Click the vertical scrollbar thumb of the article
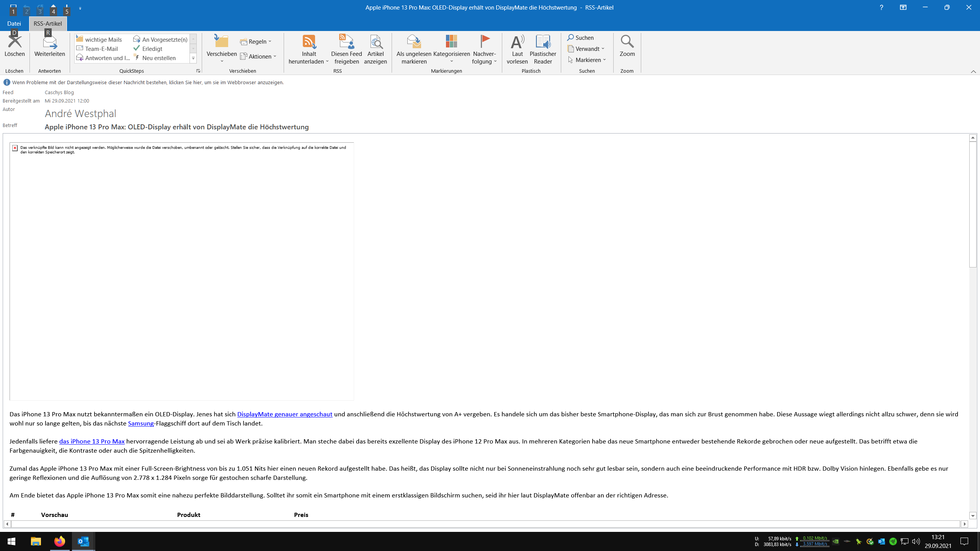Image resolution: width=980 pixels, height=551 pixels. coord(973,204)
